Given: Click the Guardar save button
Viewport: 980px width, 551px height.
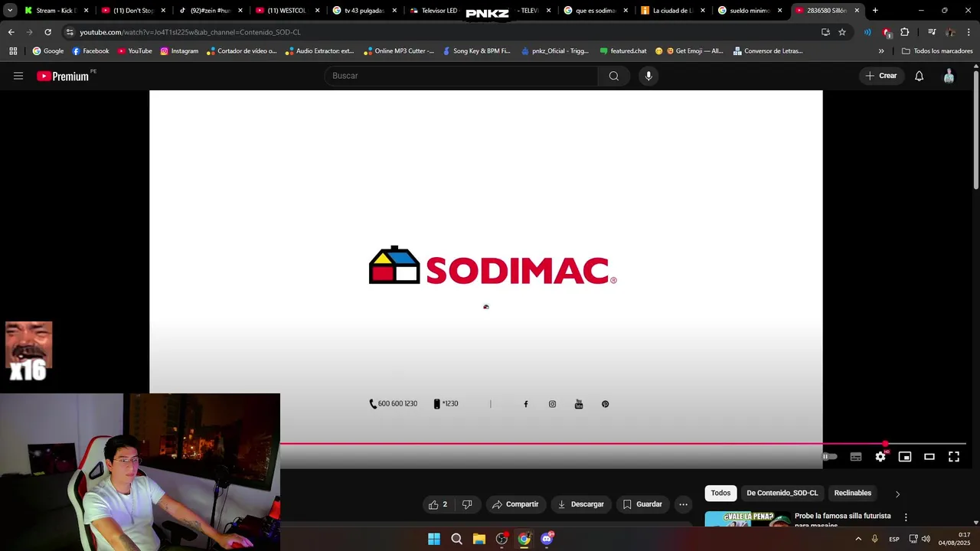Looking at the screenshot, I should [x=642, y=504].
